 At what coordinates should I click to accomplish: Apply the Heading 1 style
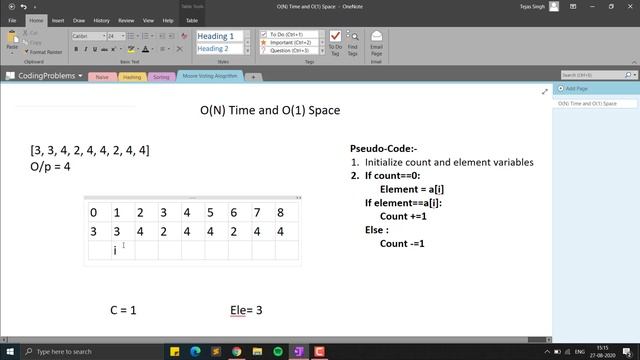tap(220, 36)
